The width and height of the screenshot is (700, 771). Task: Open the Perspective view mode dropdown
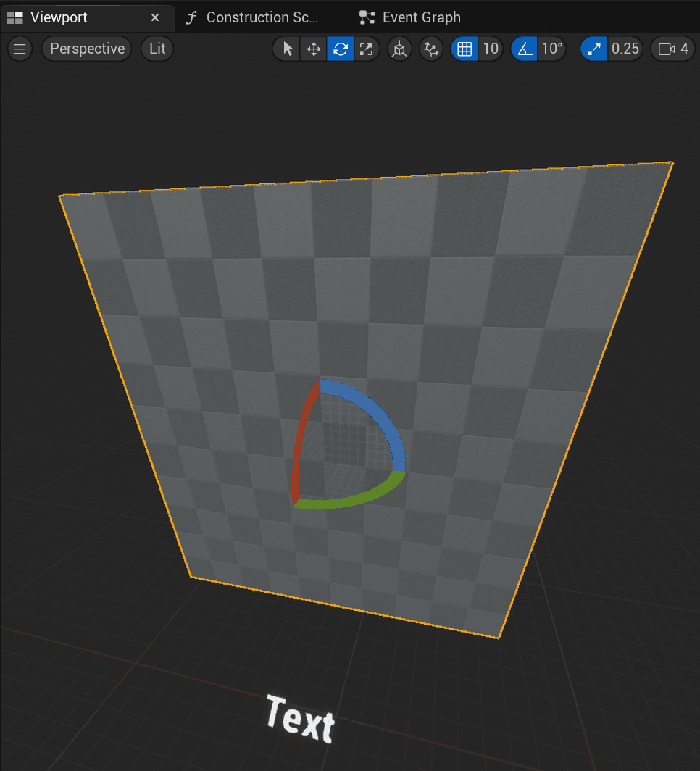(87, 49)
